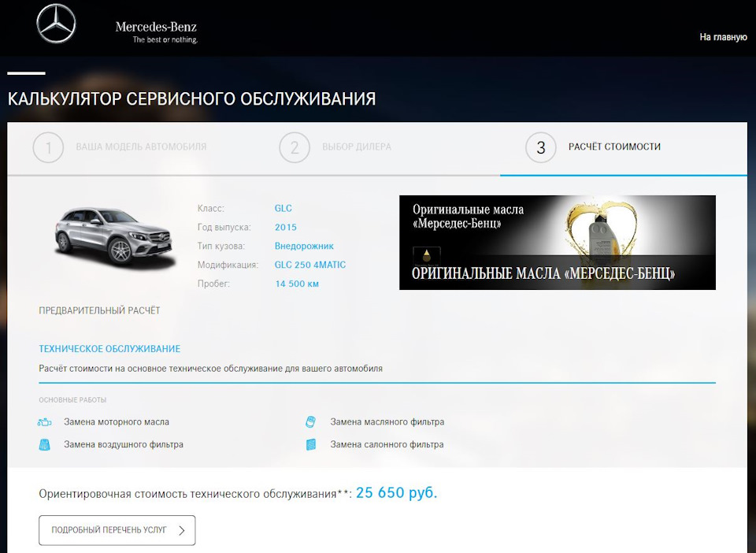Click the engine oil change icon
This screenshot has height=553, width=756.
tap(44, 422)
